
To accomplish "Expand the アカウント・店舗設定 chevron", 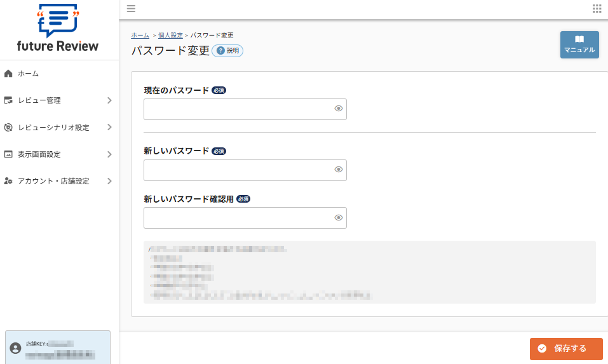I will point(109,181).
